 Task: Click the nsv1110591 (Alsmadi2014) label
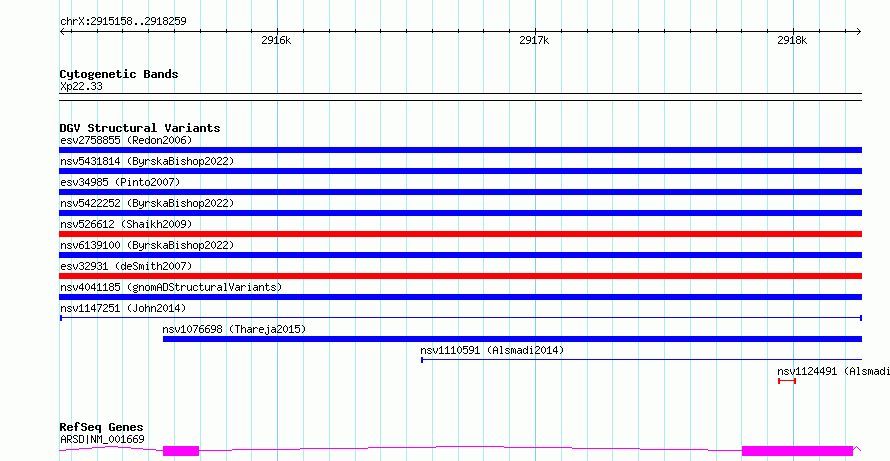492,350
